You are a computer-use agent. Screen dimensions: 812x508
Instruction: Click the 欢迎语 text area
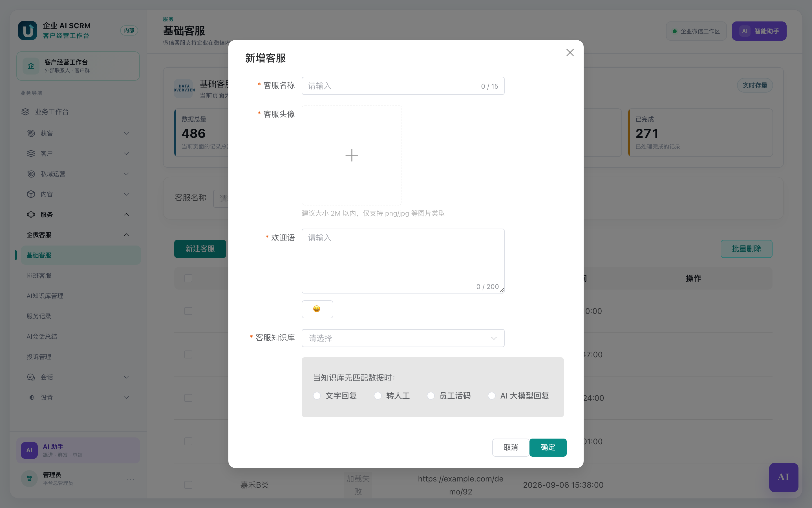click(x=403, y=261)
